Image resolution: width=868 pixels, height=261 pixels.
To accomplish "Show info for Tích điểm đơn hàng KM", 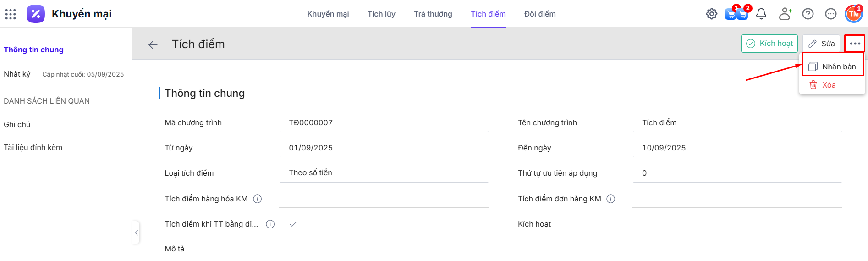I will 611,199.
